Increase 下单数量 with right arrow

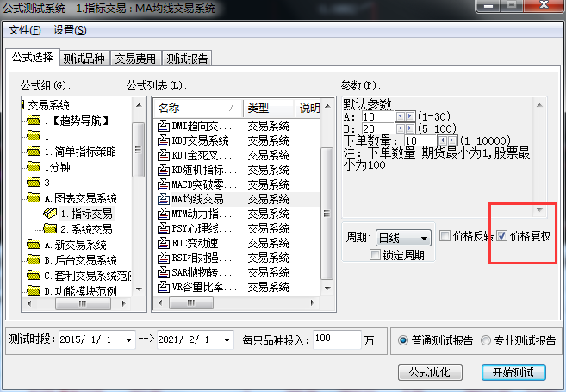[x=452, y=140]
